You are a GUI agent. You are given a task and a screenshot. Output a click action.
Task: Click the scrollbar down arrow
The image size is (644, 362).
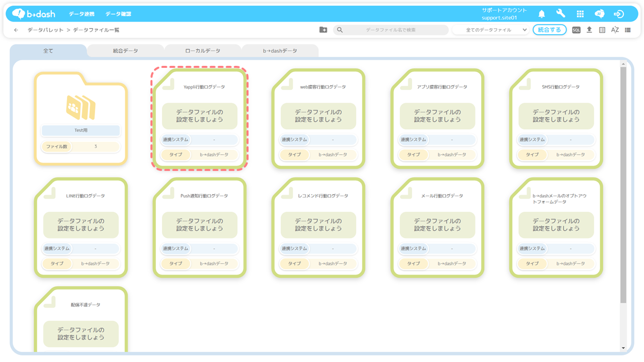click(623, 347)
